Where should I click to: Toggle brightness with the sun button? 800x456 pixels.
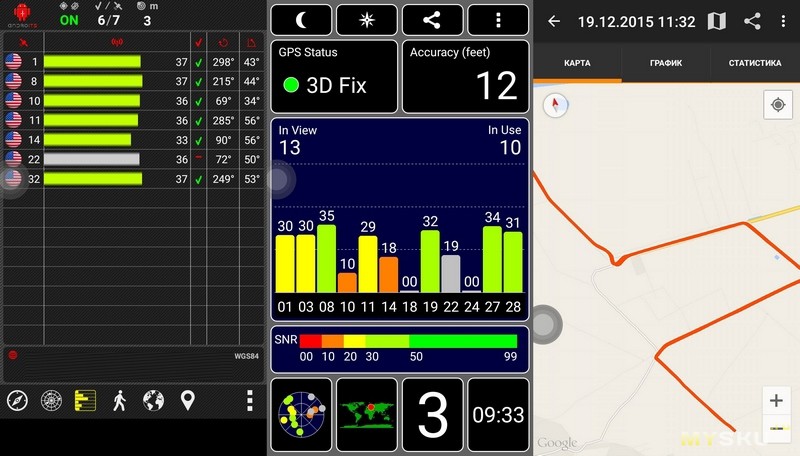[x=366, y=20]
